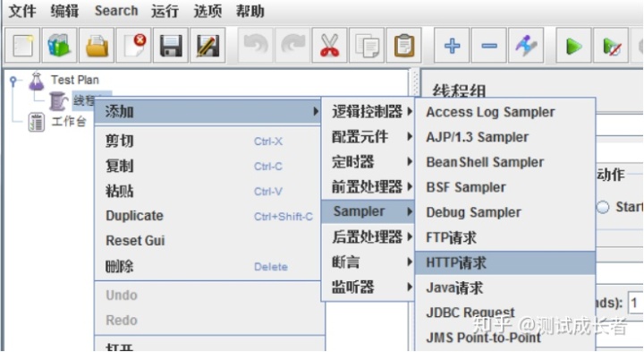This screenshot has height=352, width=644.
Task: Select AJP/1.3 Sampler
Action: pyautogui.click(x=505, y=137)
